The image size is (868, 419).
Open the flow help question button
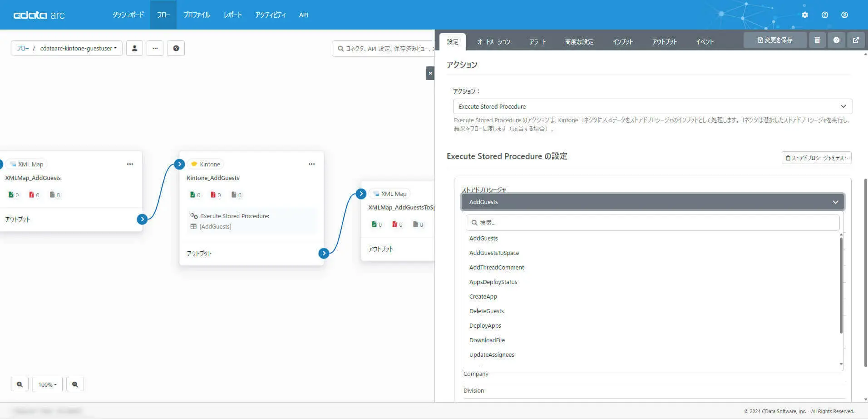tap(176, 48)
